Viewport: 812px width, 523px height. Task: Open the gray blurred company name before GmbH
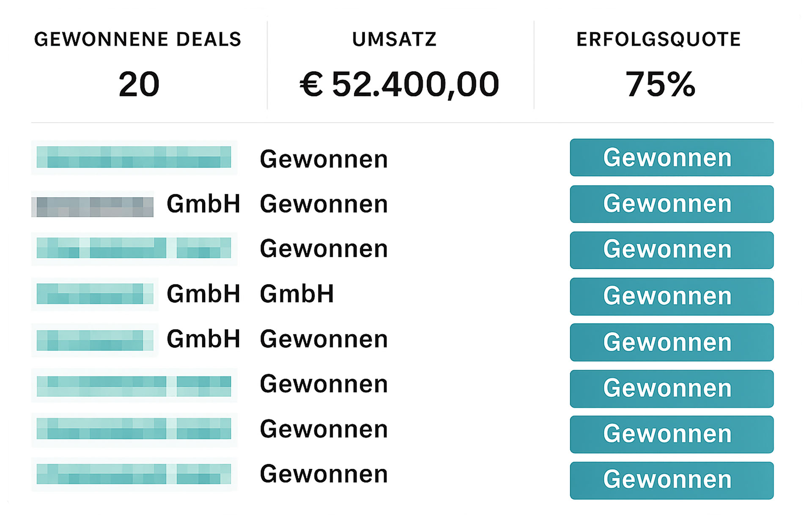(93, 207)
